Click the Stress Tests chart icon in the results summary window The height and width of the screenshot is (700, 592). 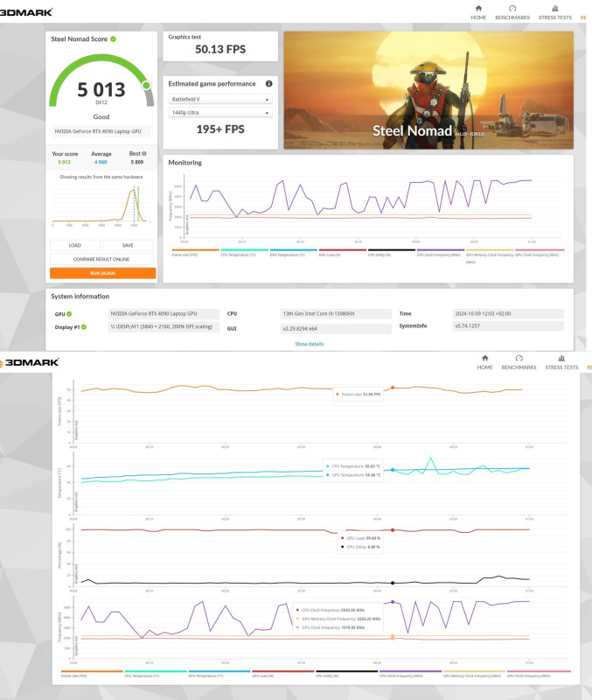tap(555, 8)
